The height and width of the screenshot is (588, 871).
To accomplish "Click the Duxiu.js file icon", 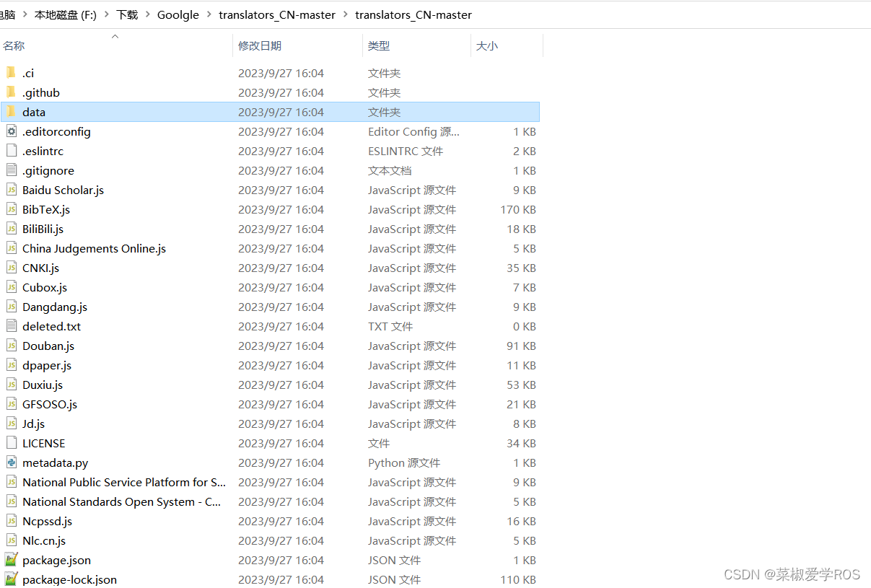I will [x=11, y=385].
